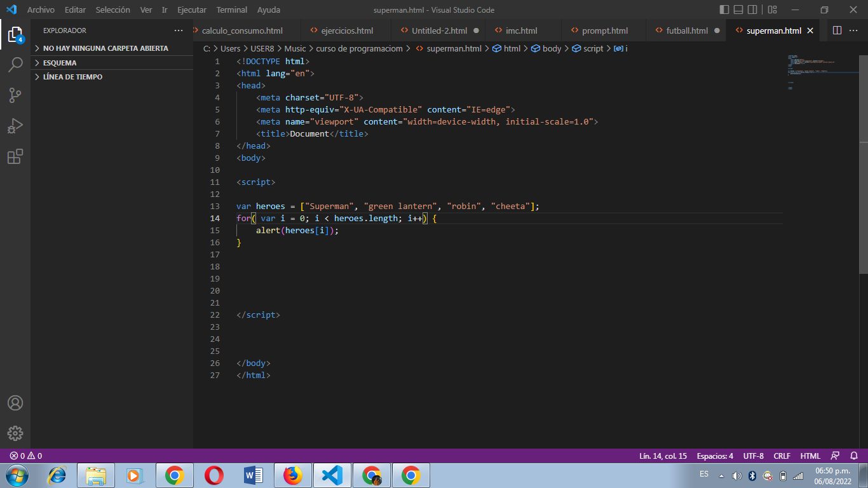Click the code minimap preview

coord(822,72)
